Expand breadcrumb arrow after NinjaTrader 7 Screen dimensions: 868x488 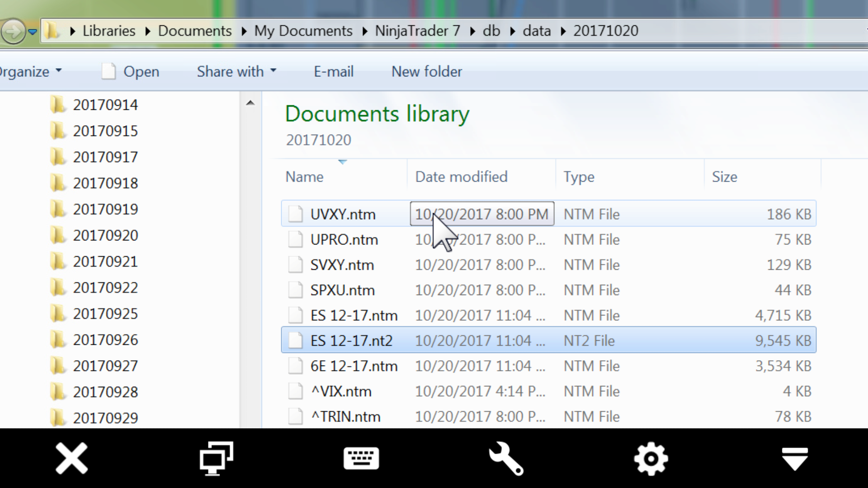[472, 31]
